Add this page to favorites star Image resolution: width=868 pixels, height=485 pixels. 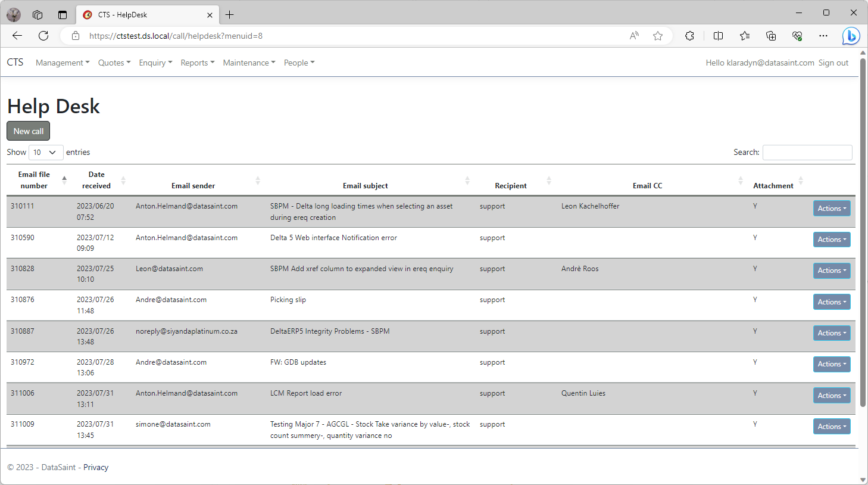coord(658,36)
